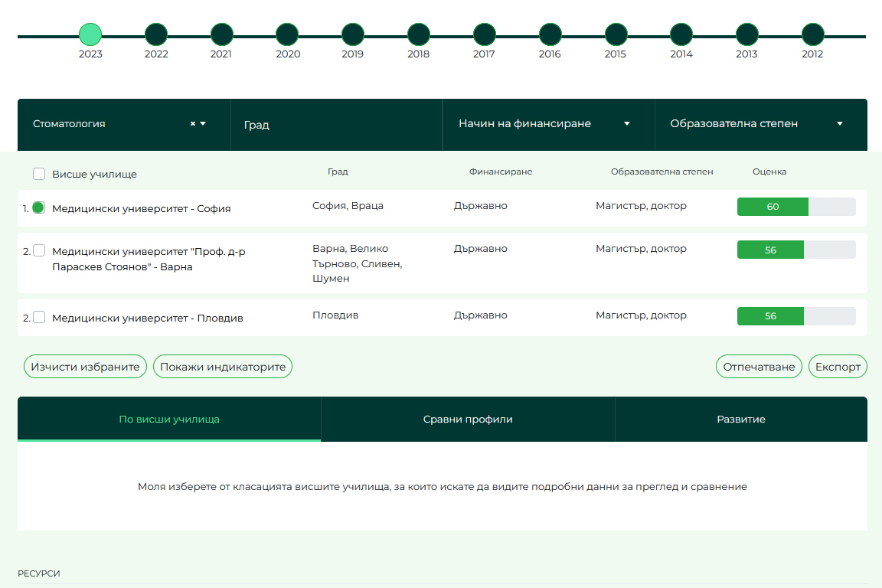Image resolution: width=882 pixels, height=588 pixels.
Task: Click the РЕСУРСИ section heading
Action: tap(39, 573)
